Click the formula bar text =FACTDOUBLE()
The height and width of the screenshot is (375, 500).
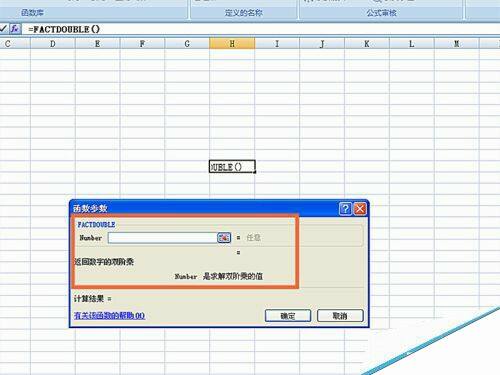point(64,29)
